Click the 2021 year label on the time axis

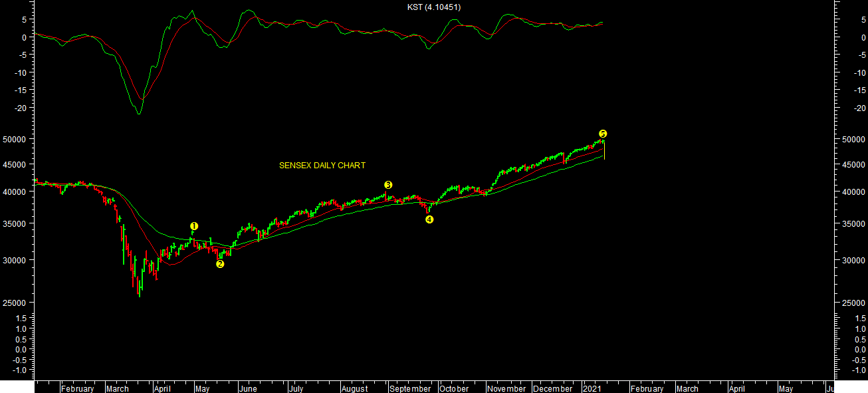point(593,389)
